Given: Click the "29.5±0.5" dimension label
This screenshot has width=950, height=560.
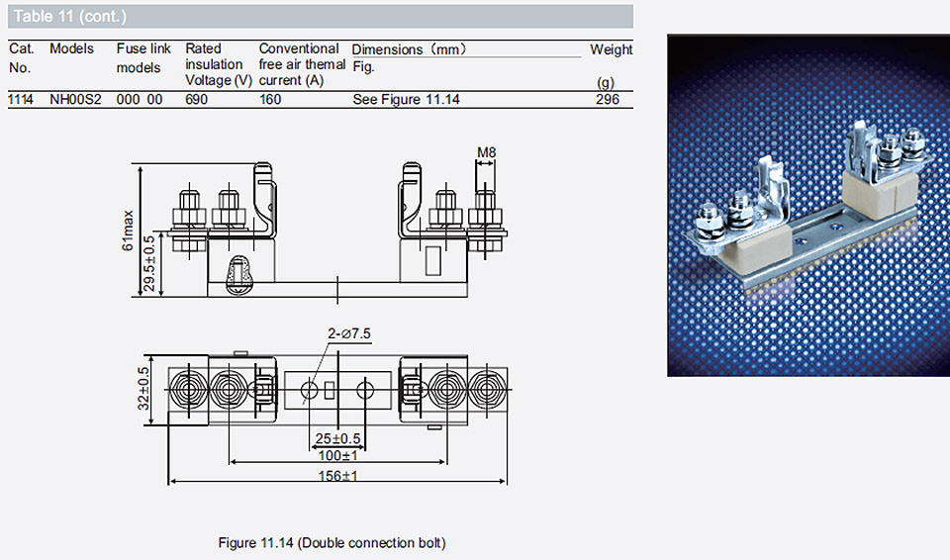Looking at the screenshot, I should click(x=149, y=263).
